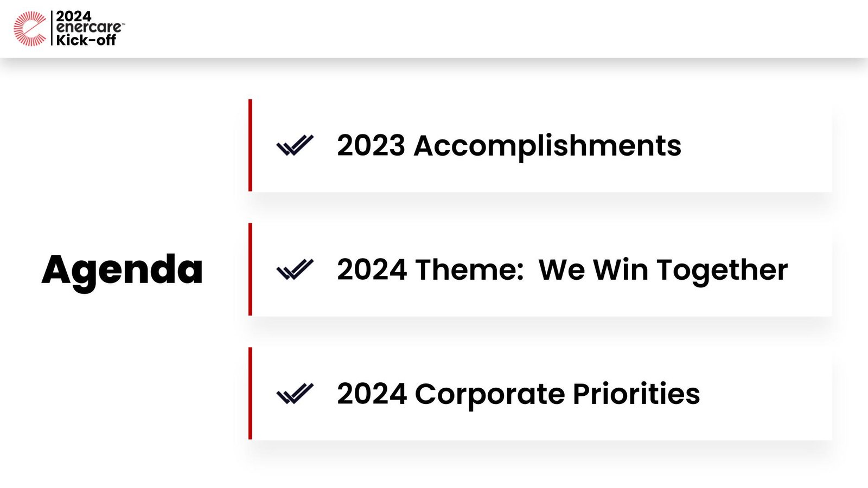Click the double checkmark beside 2023 Accomplishments
The image size is (868, 488).
(295, 145)
